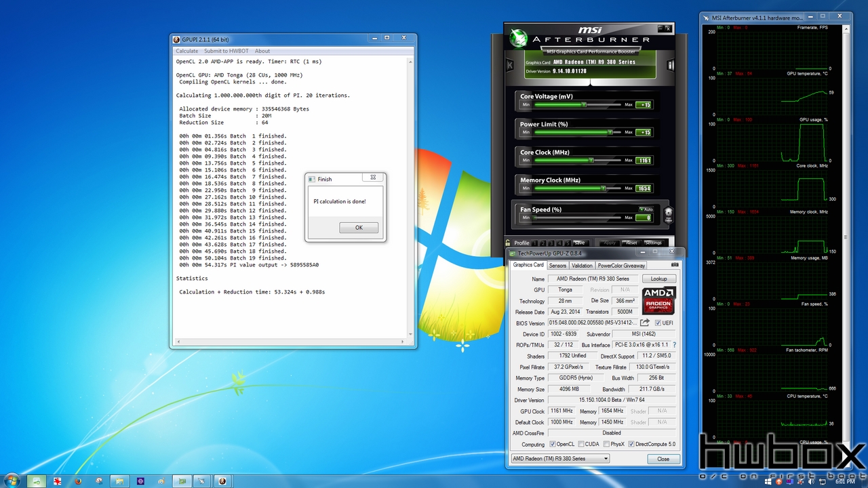
Task: Click the BIOS save/share arrow icon in GPU-Z
Action: tap(645, 323)
